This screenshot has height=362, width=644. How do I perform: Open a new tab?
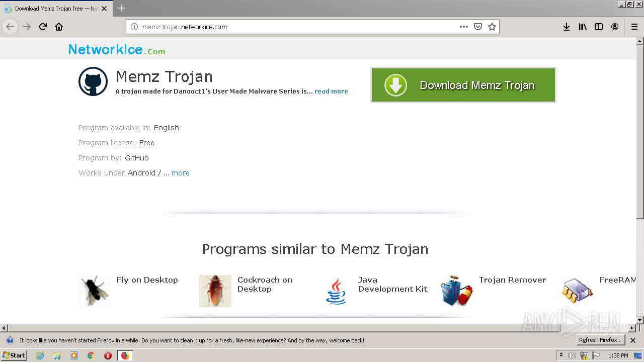point(121,8)
